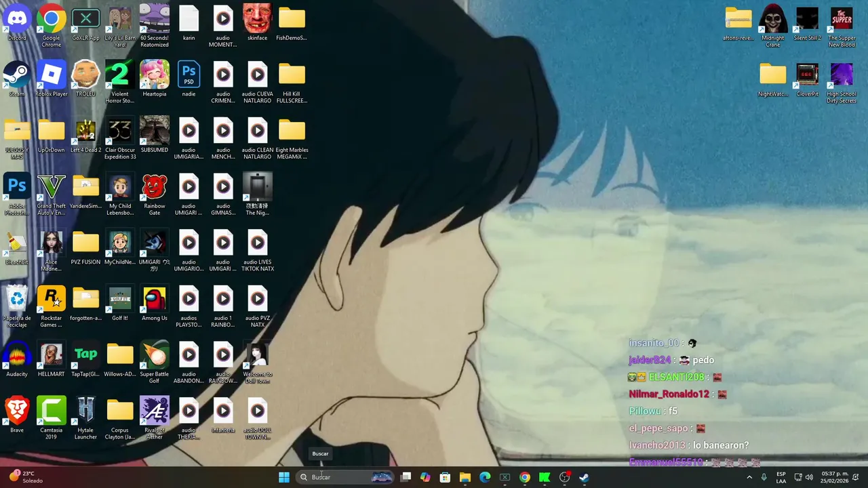868x488 pixels.
Task: Select the Midnight Crane shortcut
Action: coord(773,26)
